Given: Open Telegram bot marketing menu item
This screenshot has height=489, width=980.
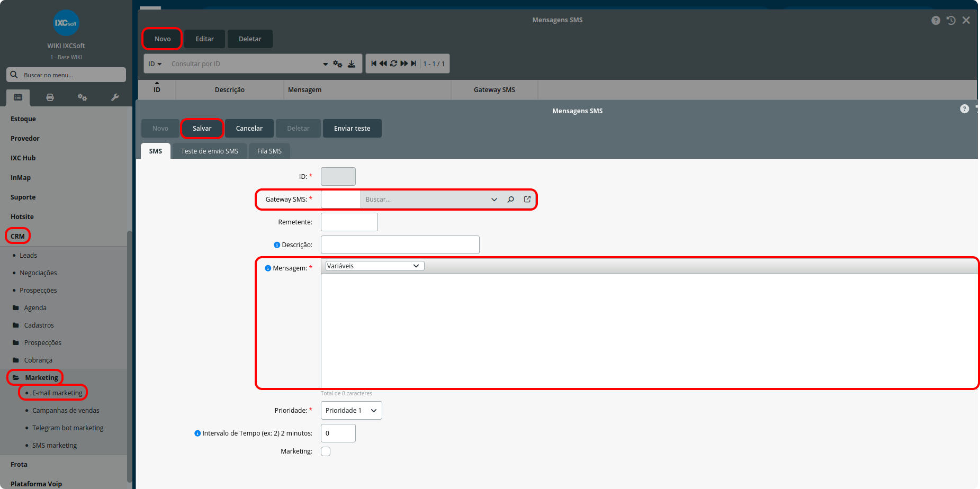Looking at the screenshot, I should (x=68, y=428).
